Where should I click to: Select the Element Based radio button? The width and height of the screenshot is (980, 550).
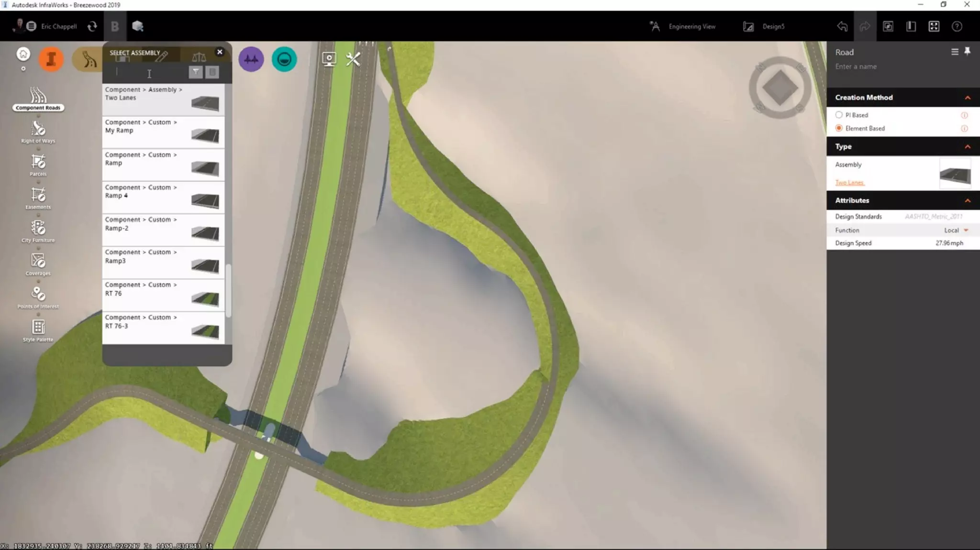[839, 128]
